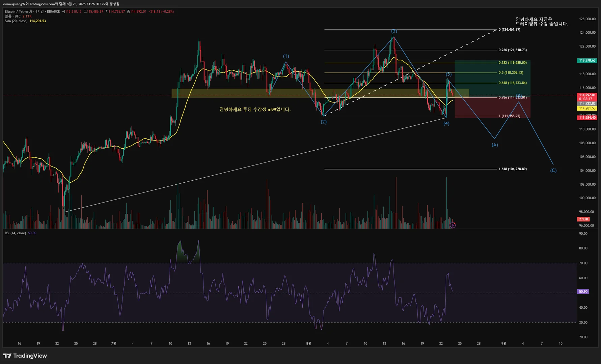Select the white note starting 안녕하세요 지금은
This screenshot has width=601, height=364.
point(542,22)
